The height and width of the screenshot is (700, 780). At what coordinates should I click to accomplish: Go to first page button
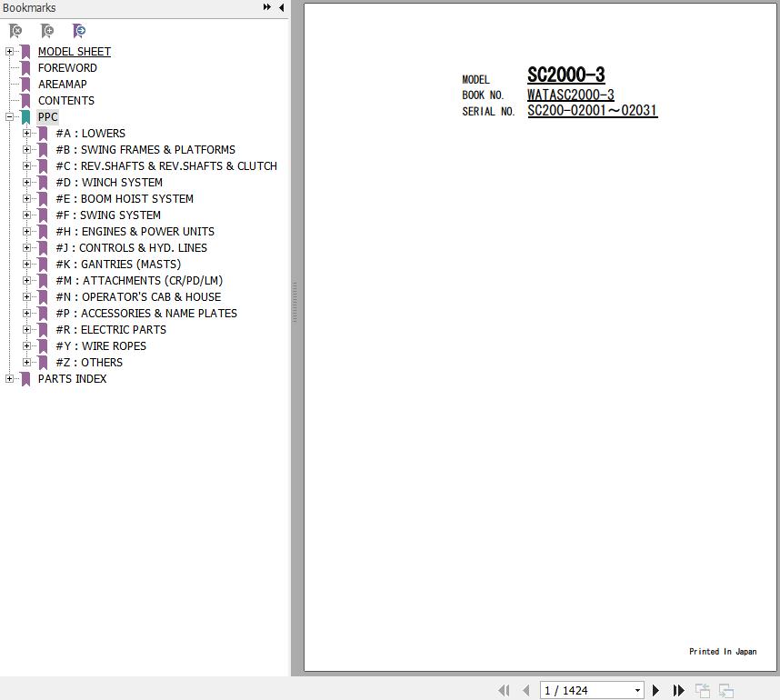point(504,690)
